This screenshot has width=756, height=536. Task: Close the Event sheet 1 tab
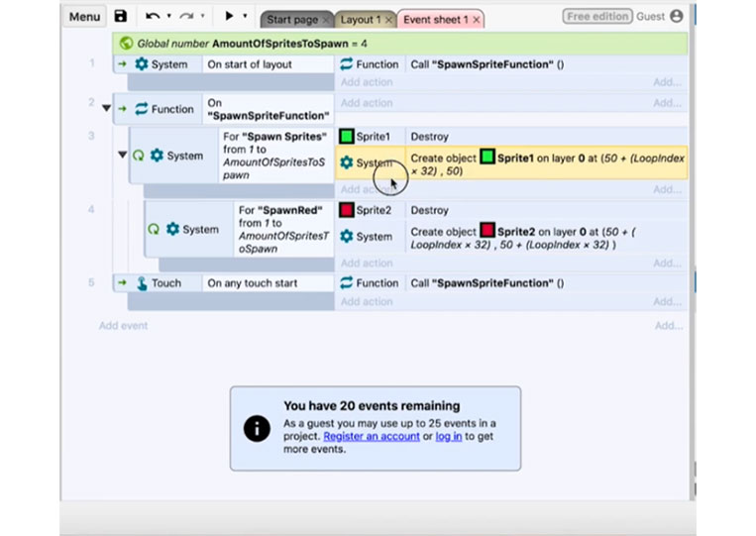point(477,20)
